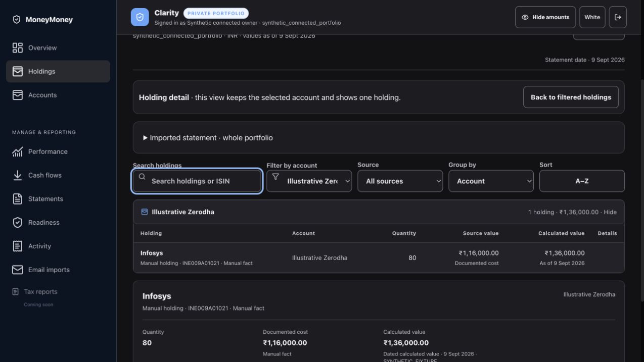Viewport: 644px width, 362px height.
Task: Click the Accounts sidebar icon
Action: click(18, 95)
